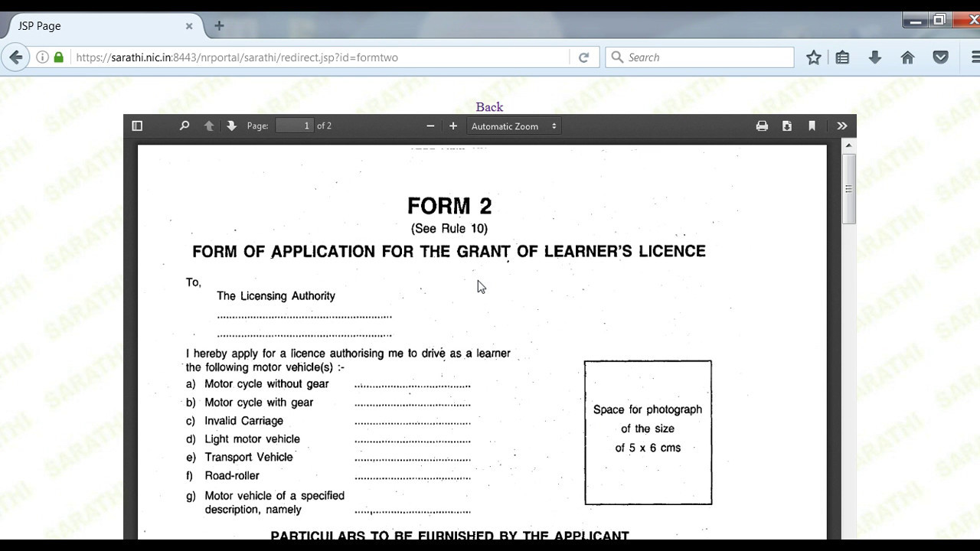The width and height of the screenshot is (980, 551).
Task: Open the Pocket icon
Action: 941,57
